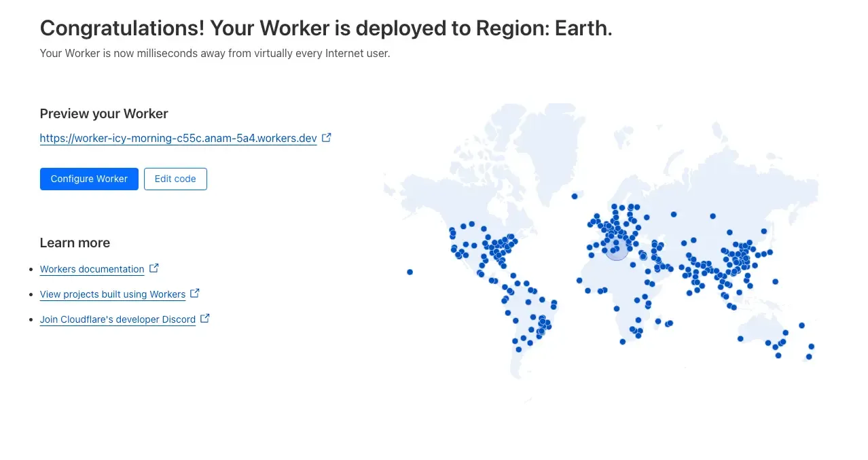Viewport: 868px width, 460px height.
Task: Click external icon after View projects link
Action: (x=195, y=294)
